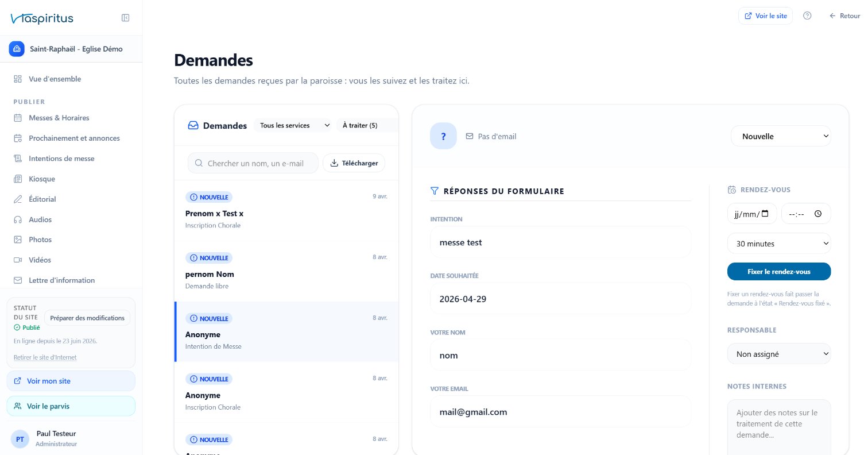Expand the 30 minutes duration dropdown
Screen dimensions: 868x455
(779, 244)
